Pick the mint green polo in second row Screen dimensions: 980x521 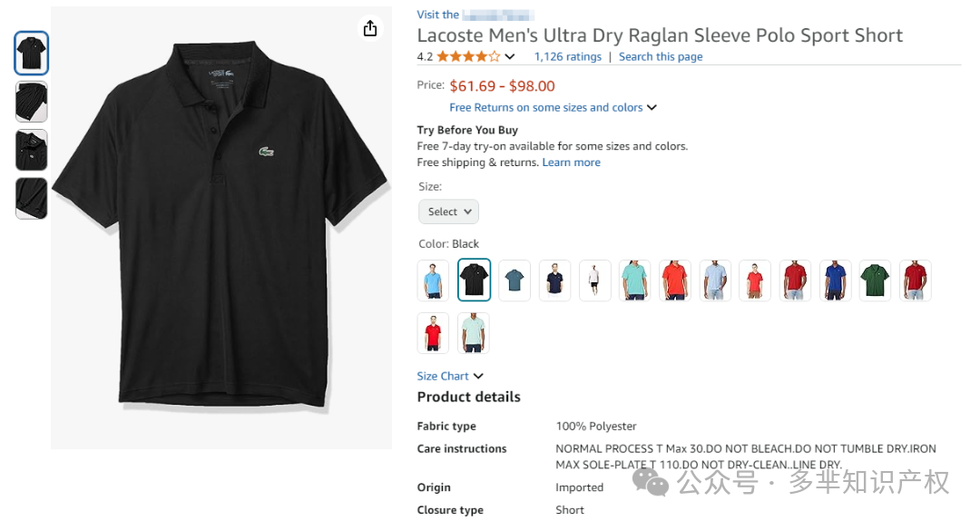point(474,332)
